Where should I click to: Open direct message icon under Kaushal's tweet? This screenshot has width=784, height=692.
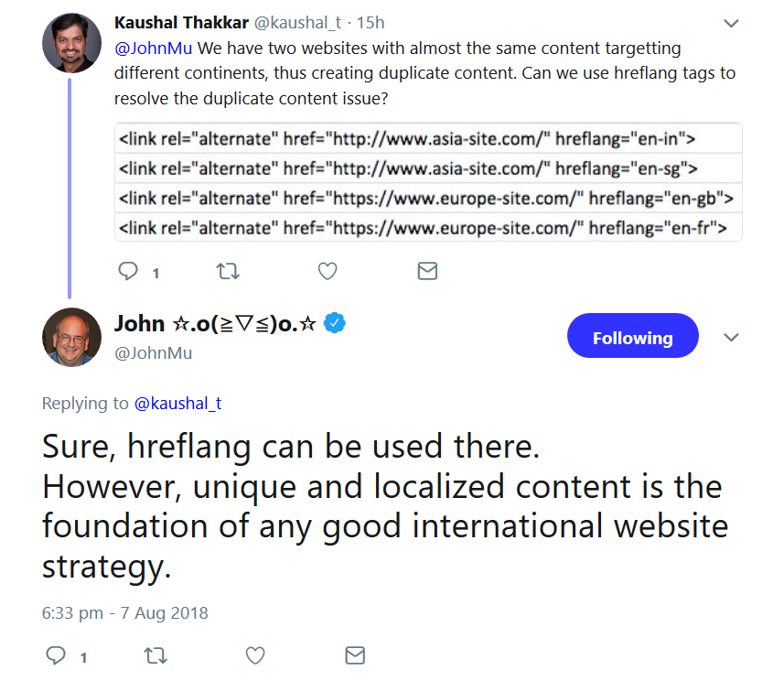coord(427,271)
